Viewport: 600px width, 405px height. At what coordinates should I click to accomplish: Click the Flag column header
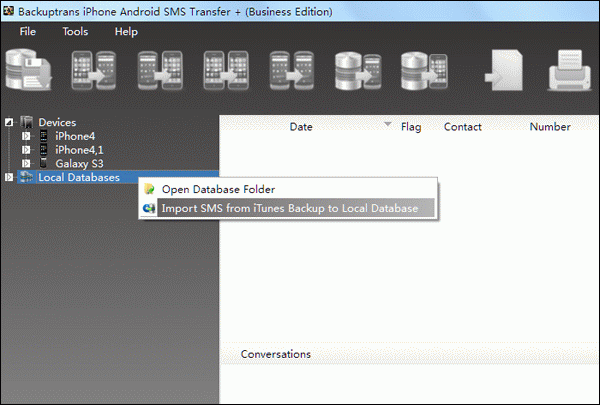coord(411,127)
